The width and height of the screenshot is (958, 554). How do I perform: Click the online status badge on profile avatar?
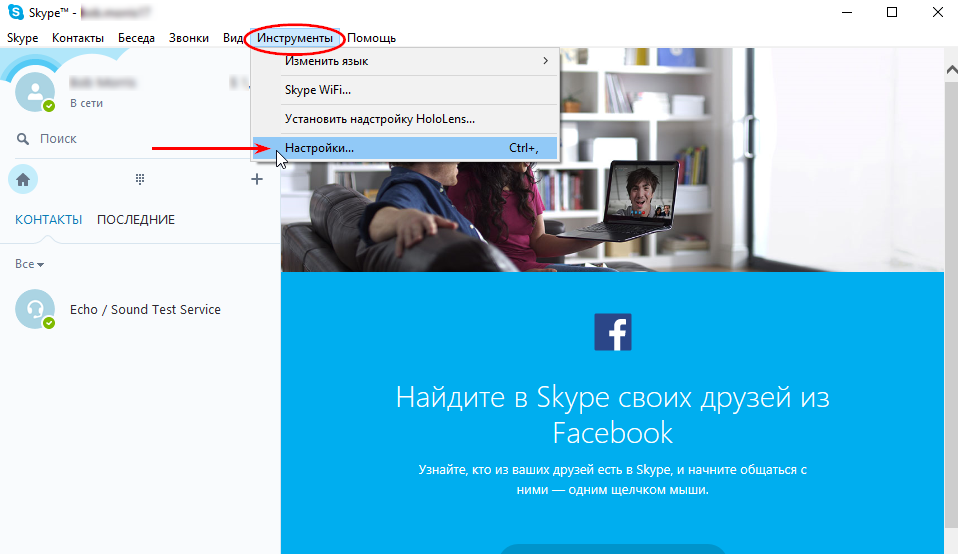49,106
